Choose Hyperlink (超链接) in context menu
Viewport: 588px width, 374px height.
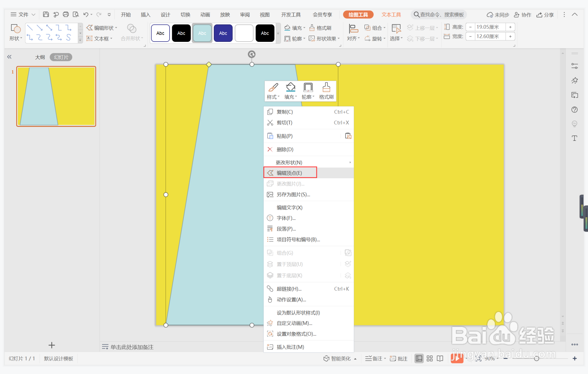308,289
